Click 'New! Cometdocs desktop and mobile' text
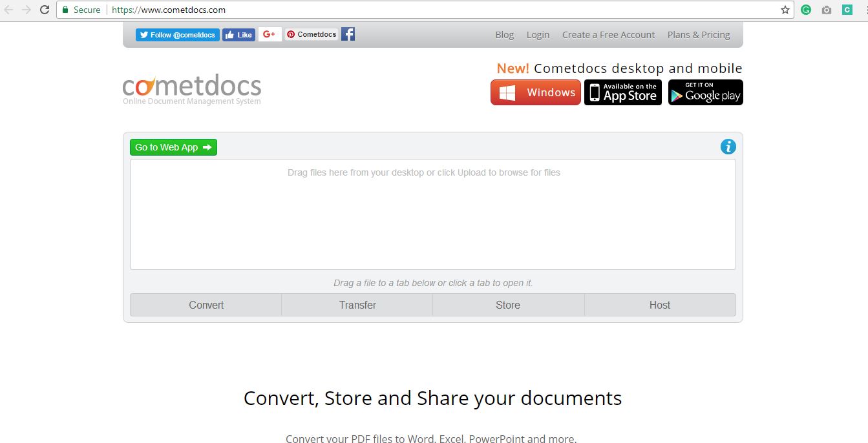868x443 pixels. 619,68
